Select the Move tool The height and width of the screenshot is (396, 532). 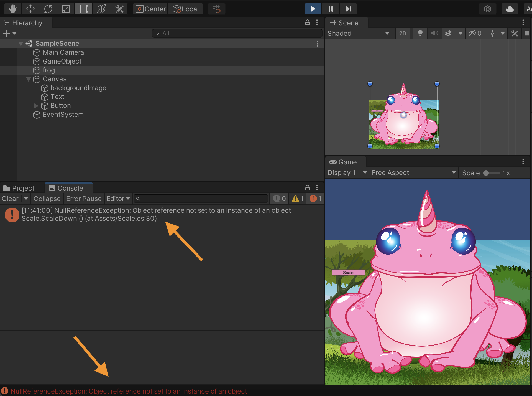click(30, 9)
